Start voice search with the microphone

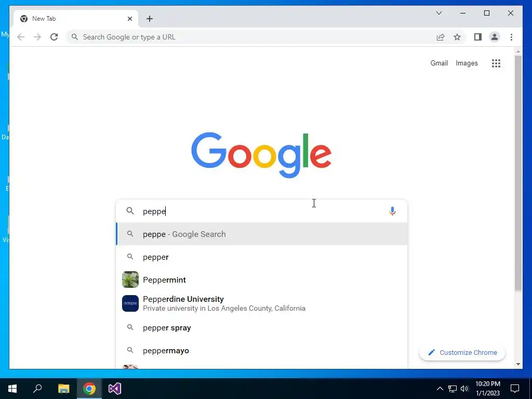(x=392, y=211)
